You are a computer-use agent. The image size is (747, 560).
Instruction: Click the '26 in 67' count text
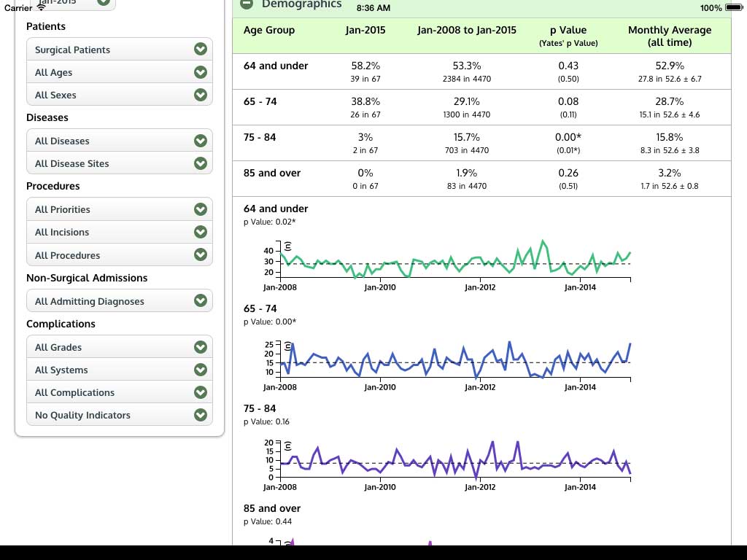coord(365,114)
